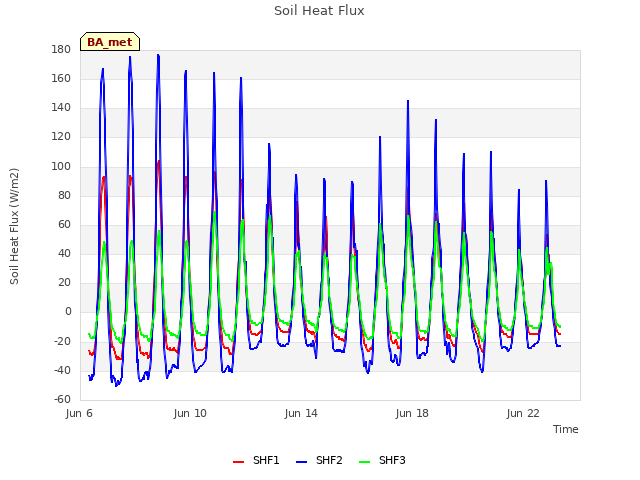This screenshot has width=640, height=480.
Task: Click the Jun 14 x-axis tick label
Action: coord(301,413)
